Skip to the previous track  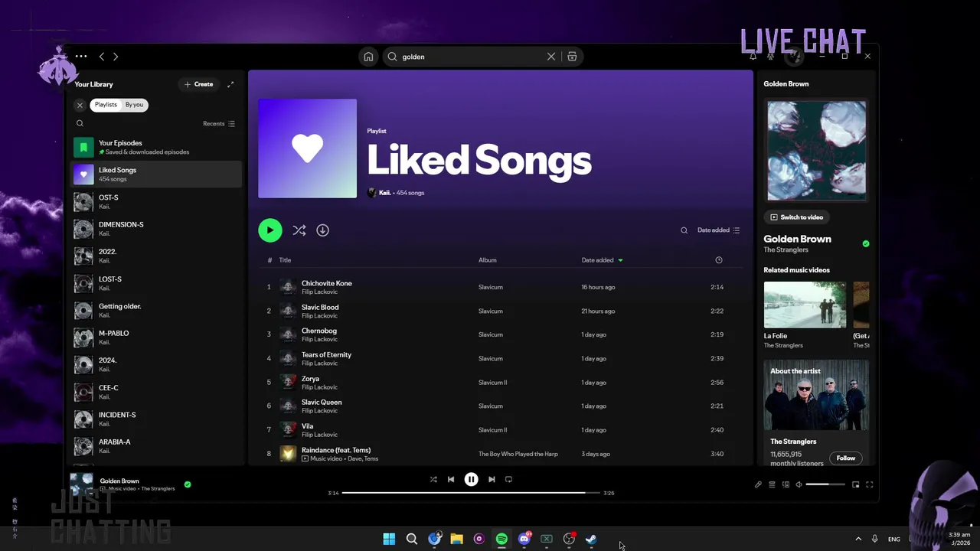451,480
